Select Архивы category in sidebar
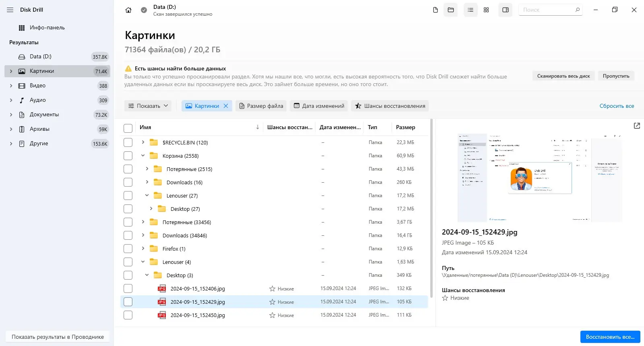 [x=57, y=129]
